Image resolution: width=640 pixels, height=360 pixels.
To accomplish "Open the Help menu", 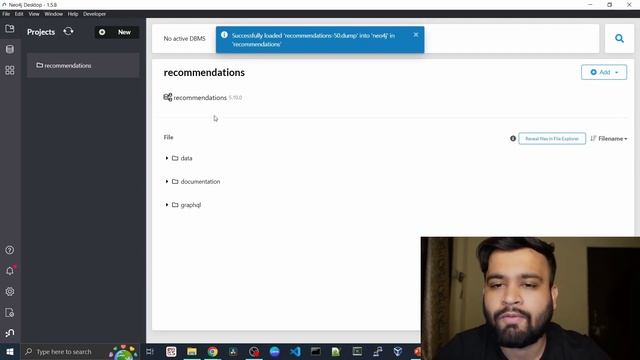I will tap(73, 14).
